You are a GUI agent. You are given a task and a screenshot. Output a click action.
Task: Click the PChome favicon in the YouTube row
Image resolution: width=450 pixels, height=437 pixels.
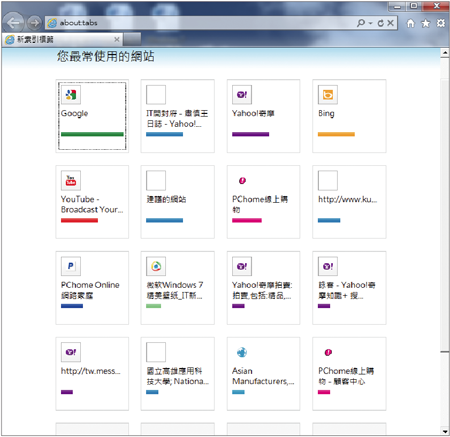(x=242, y=181)
